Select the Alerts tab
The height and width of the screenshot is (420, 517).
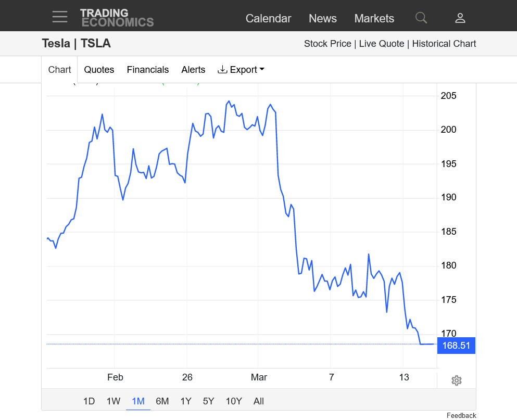[x=193, y=70]
